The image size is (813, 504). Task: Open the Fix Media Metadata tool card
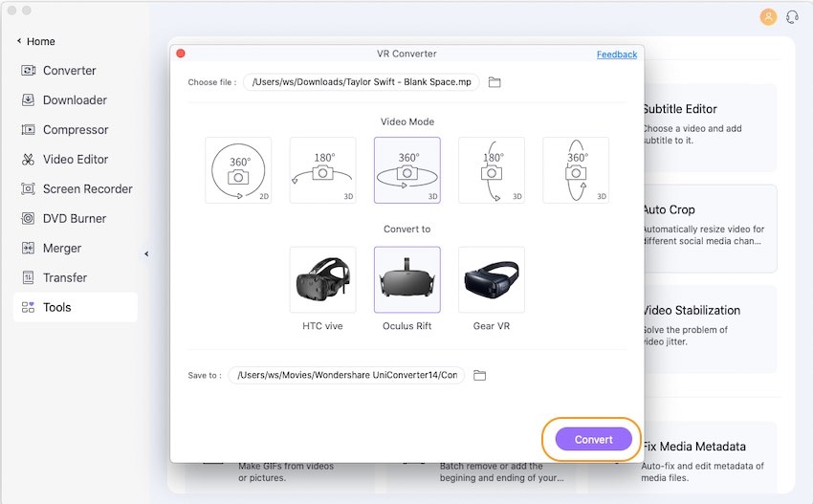710,457
